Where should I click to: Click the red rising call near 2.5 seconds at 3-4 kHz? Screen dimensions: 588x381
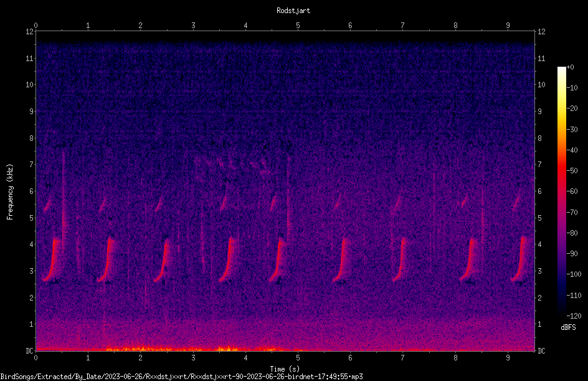(x=162, y=261)
